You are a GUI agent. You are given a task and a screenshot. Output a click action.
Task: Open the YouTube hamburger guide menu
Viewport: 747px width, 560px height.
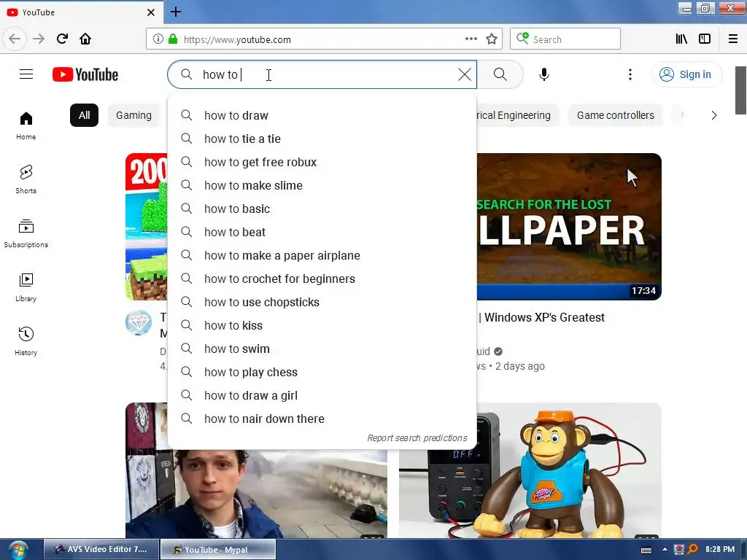tap(26, 74)
